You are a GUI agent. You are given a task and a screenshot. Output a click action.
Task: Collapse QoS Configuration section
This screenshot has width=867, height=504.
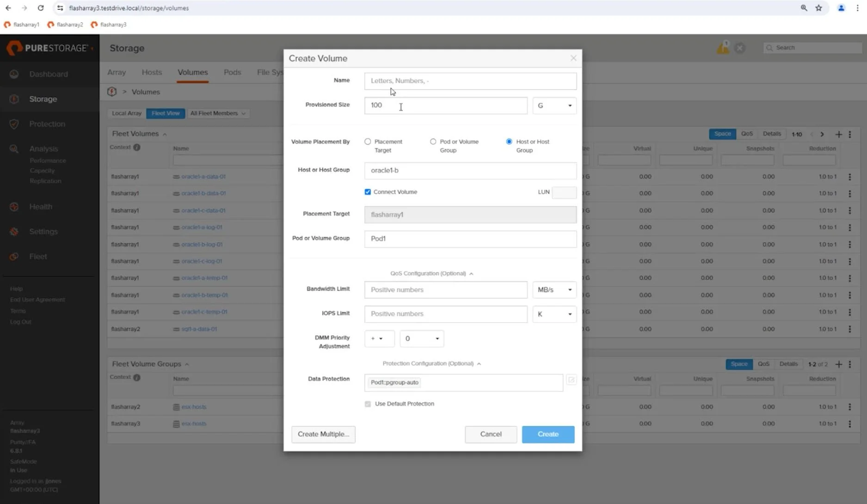432,273
